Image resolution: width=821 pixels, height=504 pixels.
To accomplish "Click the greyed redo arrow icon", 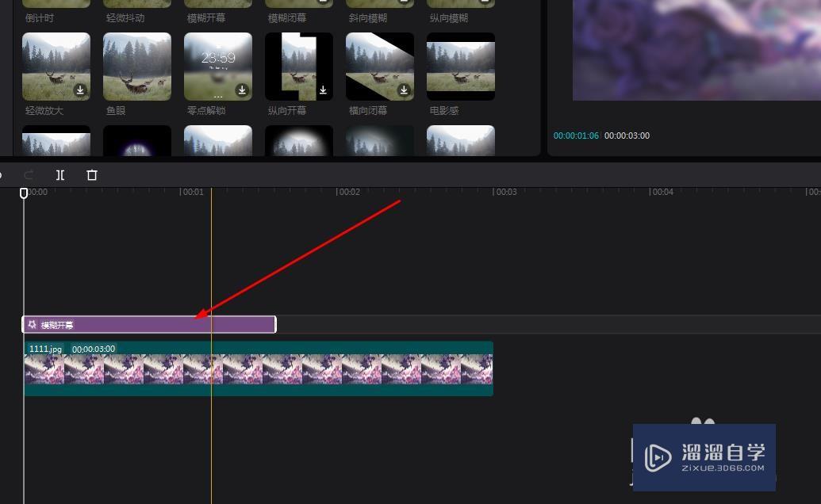I will click(x=29, y=175).
